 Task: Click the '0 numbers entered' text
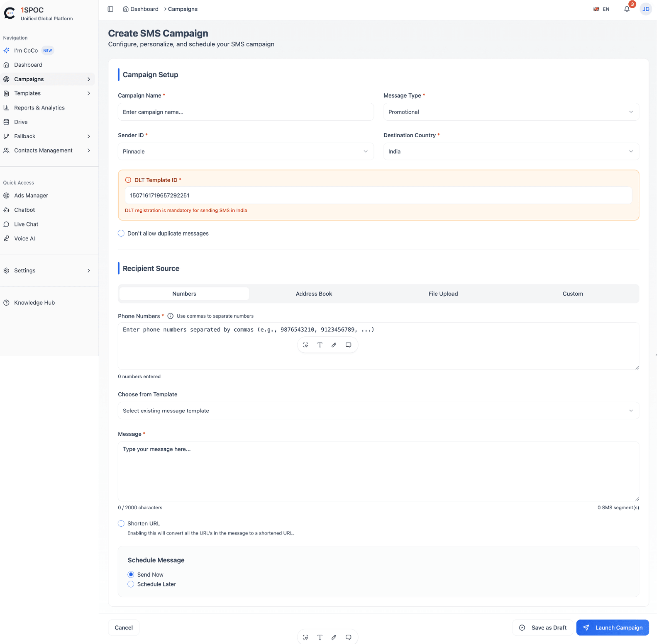coord(139,377)
